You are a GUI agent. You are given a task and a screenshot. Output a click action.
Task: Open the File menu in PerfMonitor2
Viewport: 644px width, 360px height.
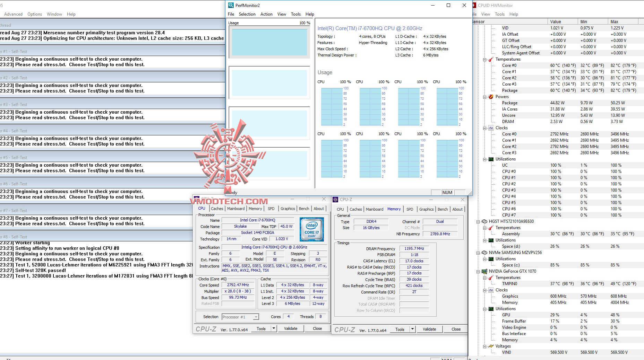[231, 14]
